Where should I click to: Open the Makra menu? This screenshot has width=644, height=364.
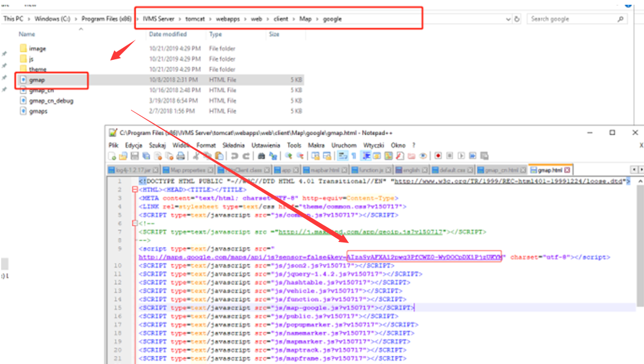tap(316, 145)
